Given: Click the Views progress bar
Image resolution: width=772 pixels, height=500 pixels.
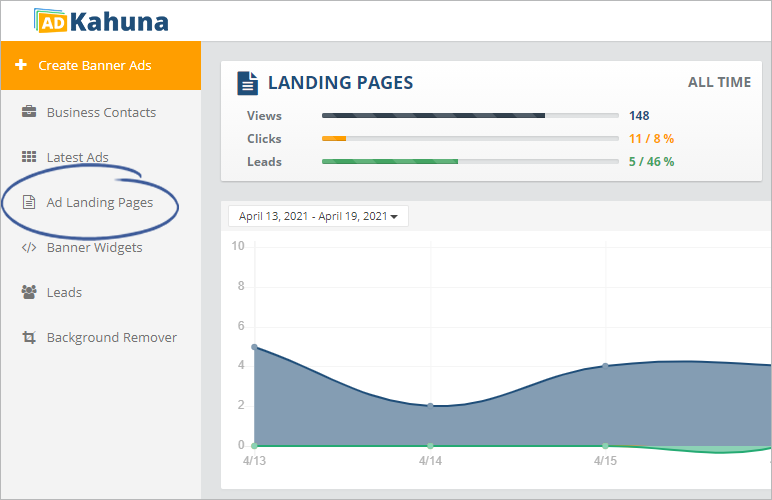Looking at the screenshot, I should (x=469, y=115).
